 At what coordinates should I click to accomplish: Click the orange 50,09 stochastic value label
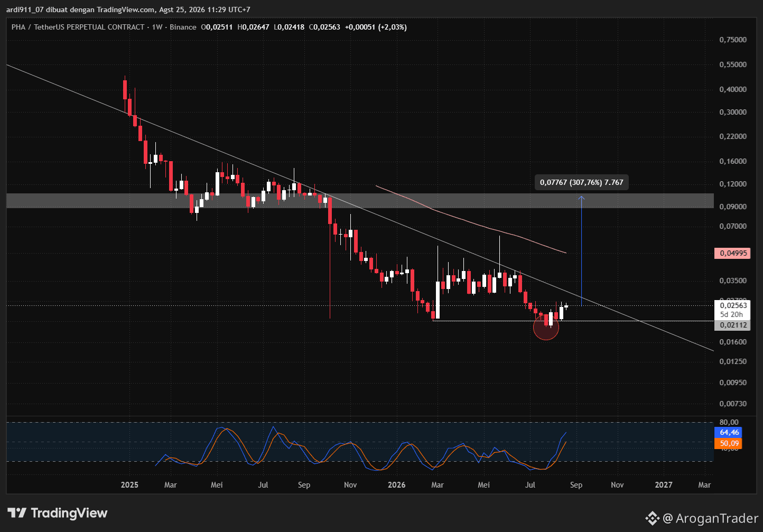(728, 443)
